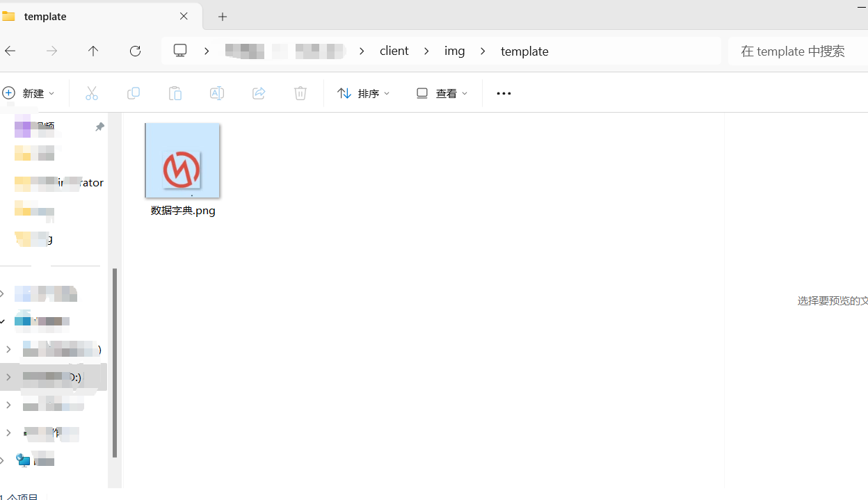
Task: Click the Cut scissors icon
Action: point(91,93)
